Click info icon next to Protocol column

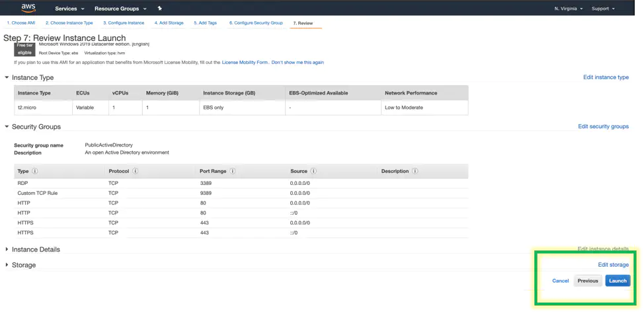(x=135, y=171)
